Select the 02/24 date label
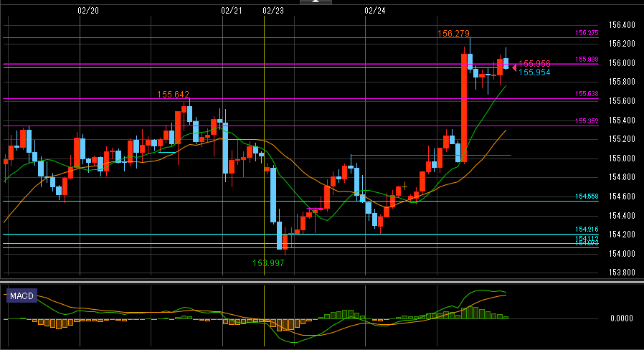 pyautogui.click(x=375, y=11)
